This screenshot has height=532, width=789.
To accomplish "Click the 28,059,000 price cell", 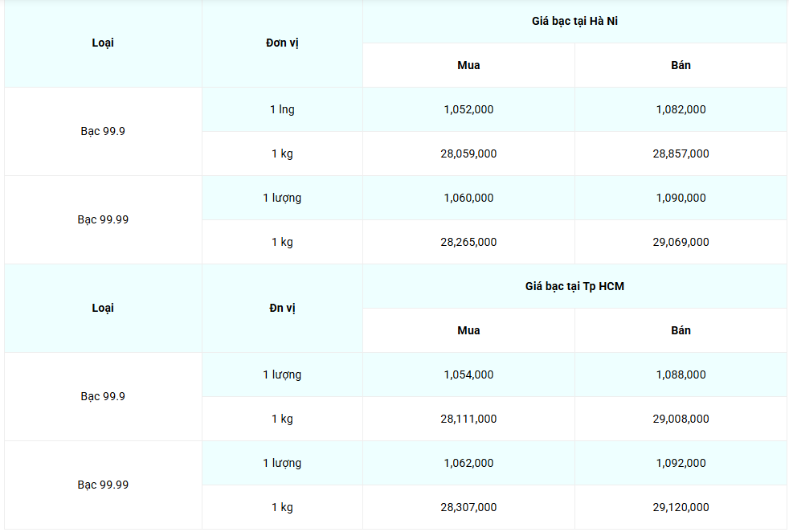I will [468, 153].
